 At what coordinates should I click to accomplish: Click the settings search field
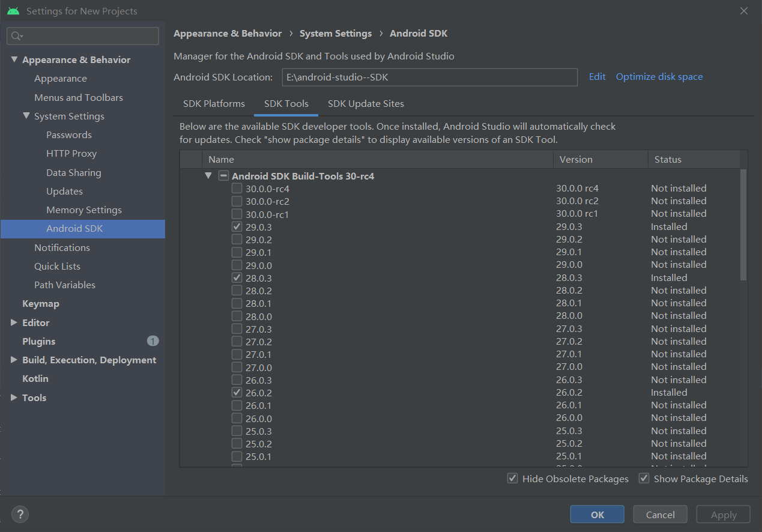tap(83, 36)
